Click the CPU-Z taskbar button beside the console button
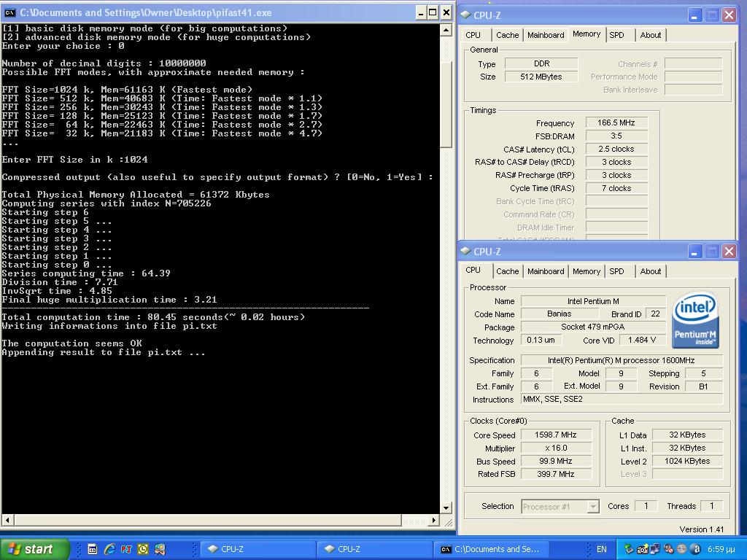 click(x=374, y=549)
